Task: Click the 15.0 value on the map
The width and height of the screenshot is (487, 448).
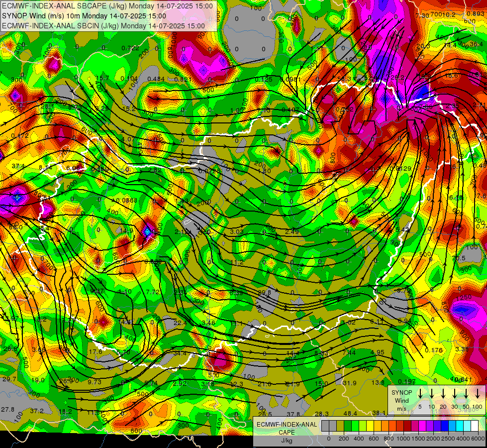Action: click(321, 383)
